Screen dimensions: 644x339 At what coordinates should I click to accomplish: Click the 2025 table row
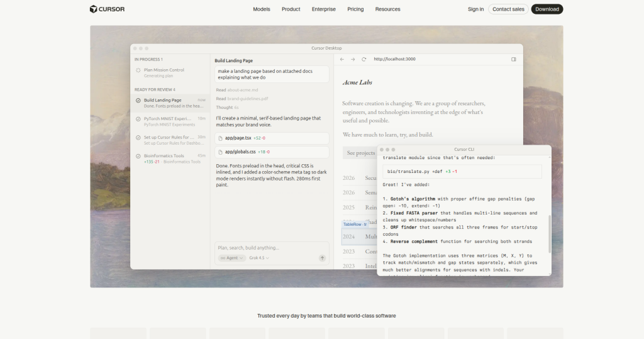pyautogui.click(x=359, y=208)
